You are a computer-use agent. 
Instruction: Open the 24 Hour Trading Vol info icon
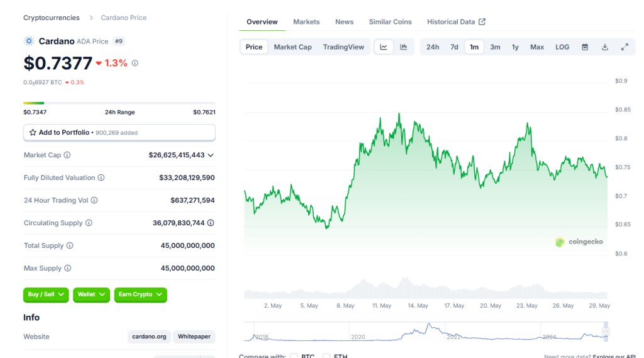click(x=94, y=200)
